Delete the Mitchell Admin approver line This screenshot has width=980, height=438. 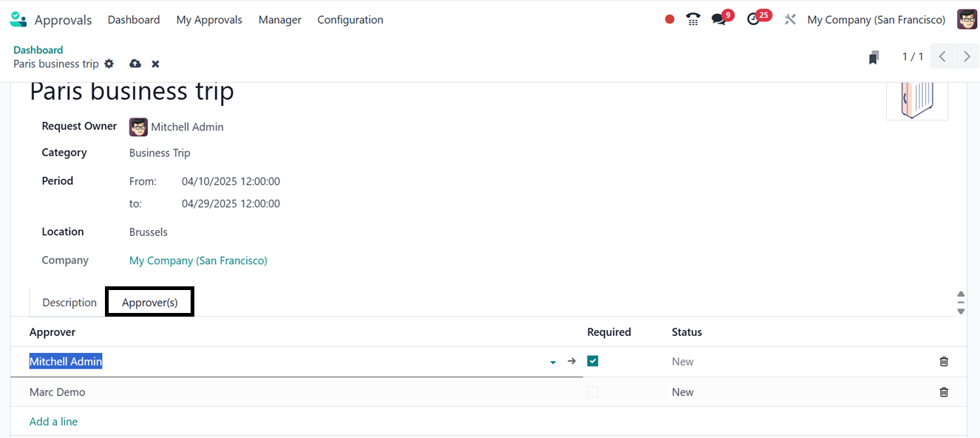[x=944, y=362]
